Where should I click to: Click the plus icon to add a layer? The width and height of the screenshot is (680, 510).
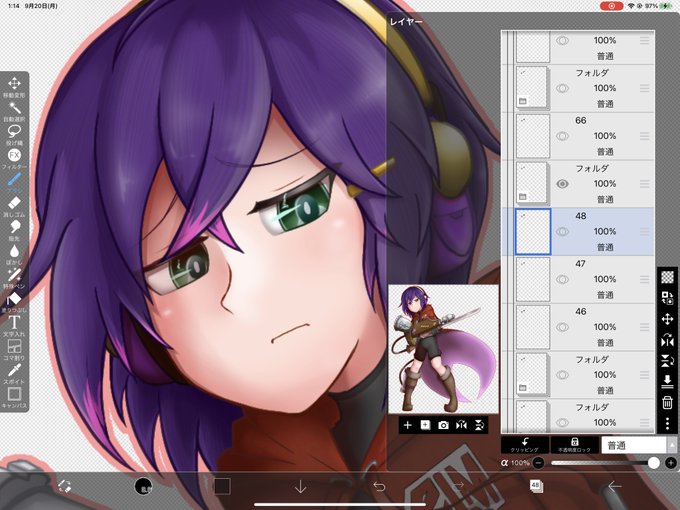tap(407, 425)
